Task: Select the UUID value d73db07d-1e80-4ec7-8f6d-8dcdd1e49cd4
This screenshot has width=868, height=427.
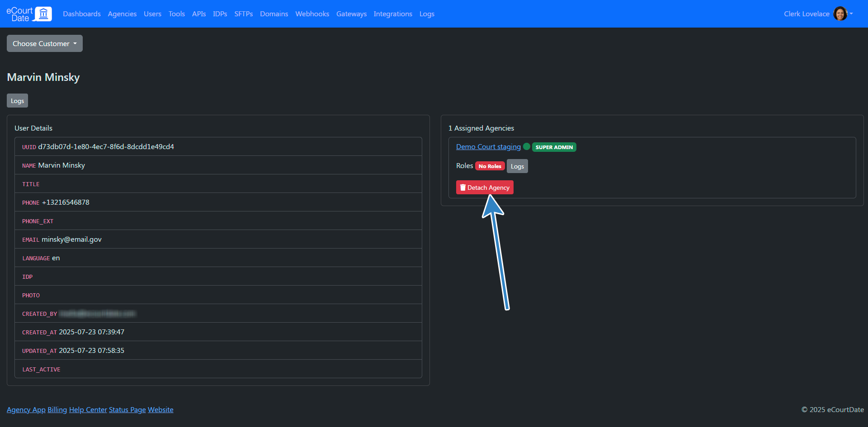Action: 106,146
